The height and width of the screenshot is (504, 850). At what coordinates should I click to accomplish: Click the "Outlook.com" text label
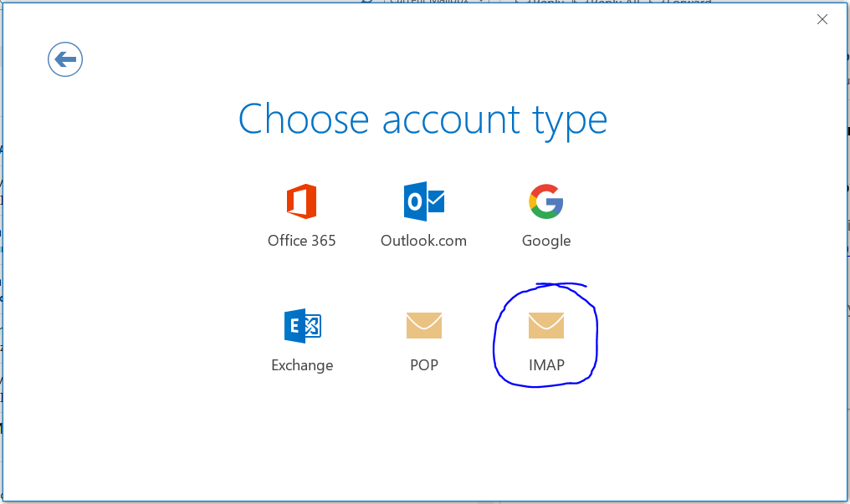click(423, 241)
